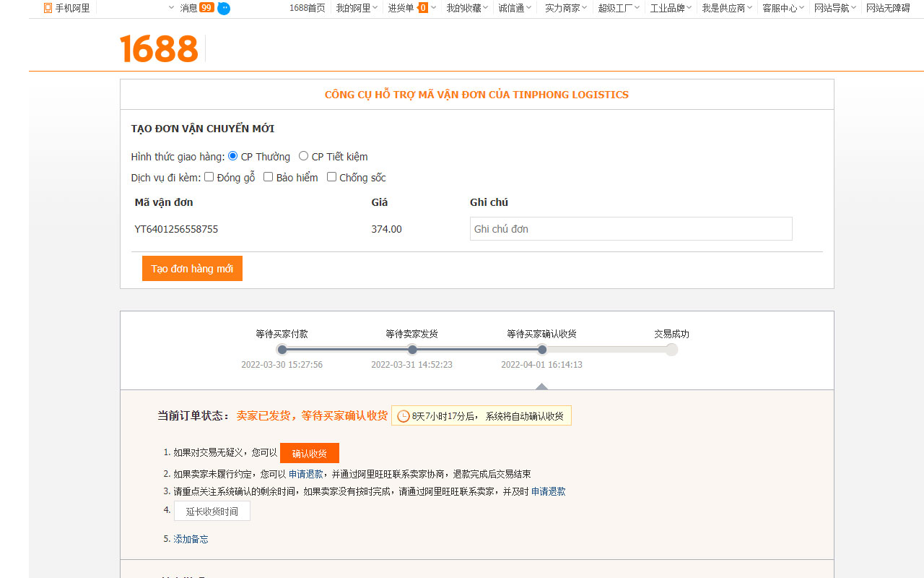
Task: Click the 交易成功 progress node
Action: [671, 349]
